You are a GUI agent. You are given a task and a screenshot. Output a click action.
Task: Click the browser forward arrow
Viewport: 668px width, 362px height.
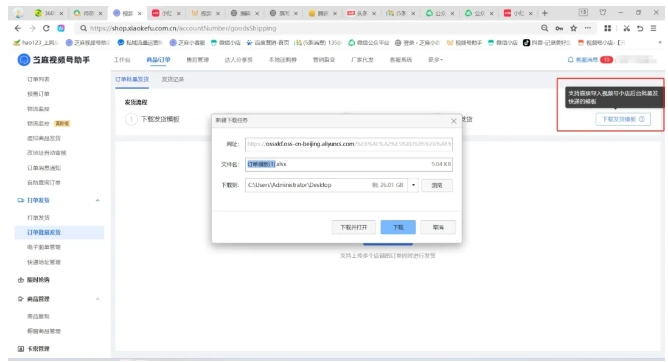click(32, 28)
